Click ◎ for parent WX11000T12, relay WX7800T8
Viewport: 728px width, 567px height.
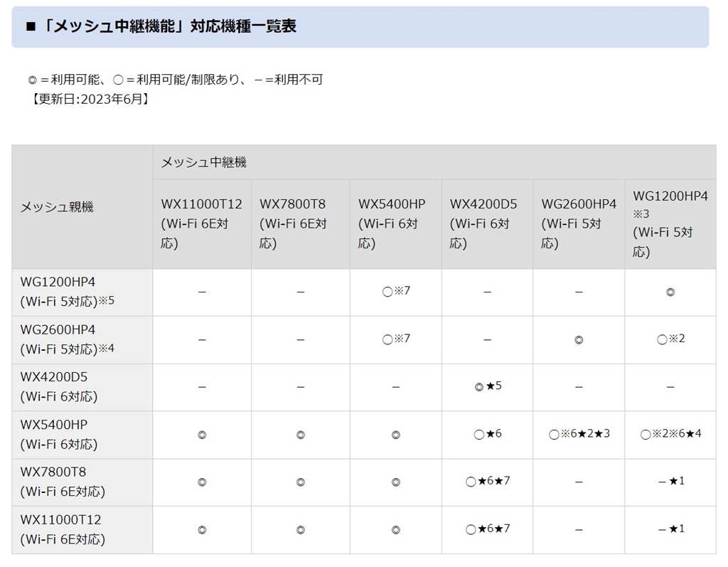(x=301, y=530)
